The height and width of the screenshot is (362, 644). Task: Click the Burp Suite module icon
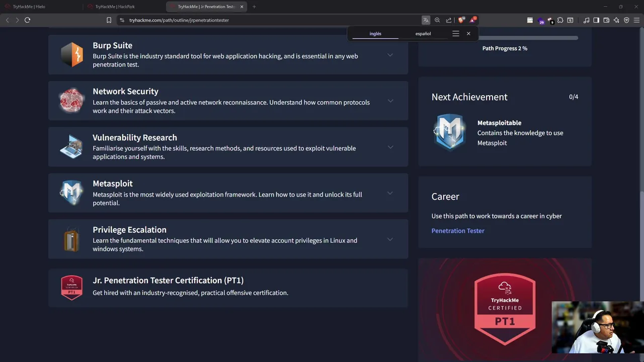pos(71,54)
